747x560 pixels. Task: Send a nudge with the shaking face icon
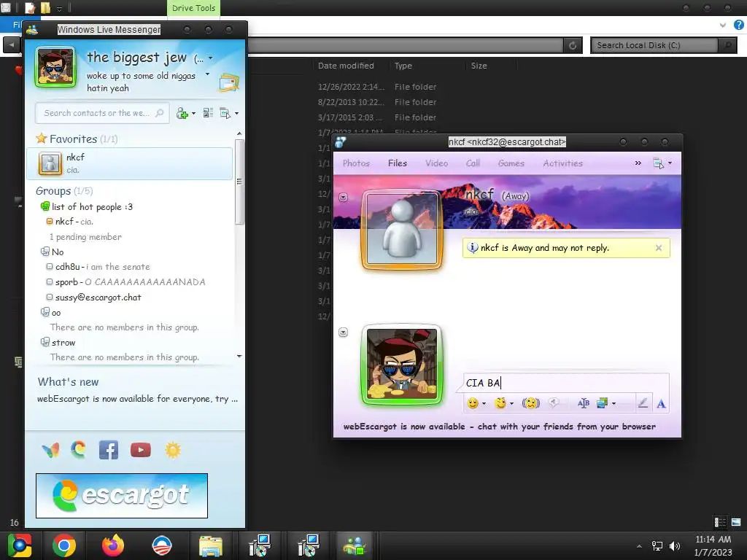click(x=531, y=403)
